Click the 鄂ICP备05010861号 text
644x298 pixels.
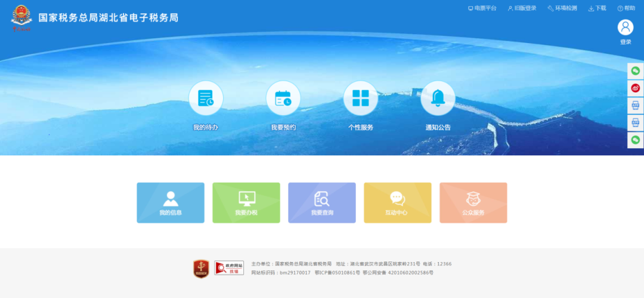pos(337,273)
